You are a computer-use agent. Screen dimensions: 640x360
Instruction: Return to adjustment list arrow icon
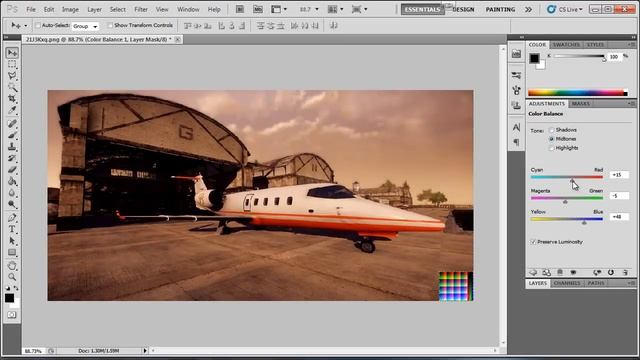click(x=533, y=272)
